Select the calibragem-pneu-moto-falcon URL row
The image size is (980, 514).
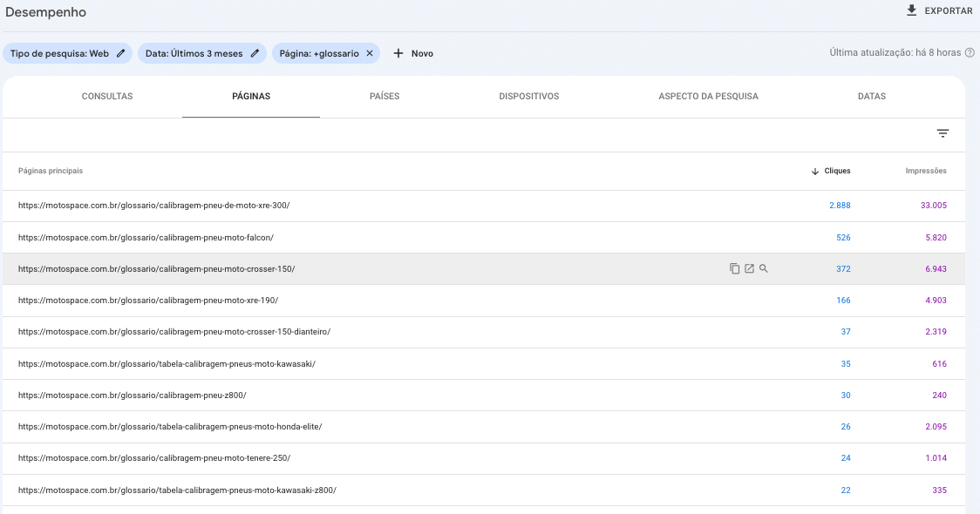[484, 237]
